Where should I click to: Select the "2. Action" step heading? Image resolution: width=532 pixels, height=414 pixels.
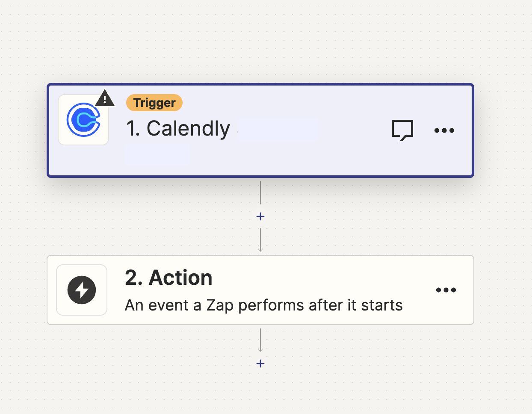pyautogui.click(x=168, y=278)
